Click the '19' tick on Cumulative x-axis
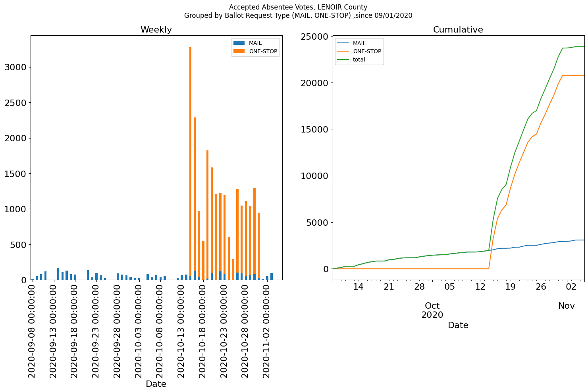 [511, 286]
